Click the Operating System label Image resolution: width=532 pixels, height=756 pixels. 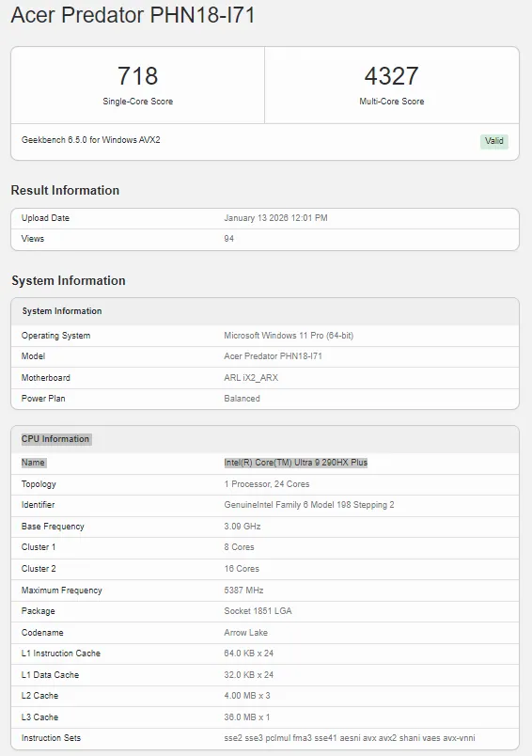[x=55, y=336]
